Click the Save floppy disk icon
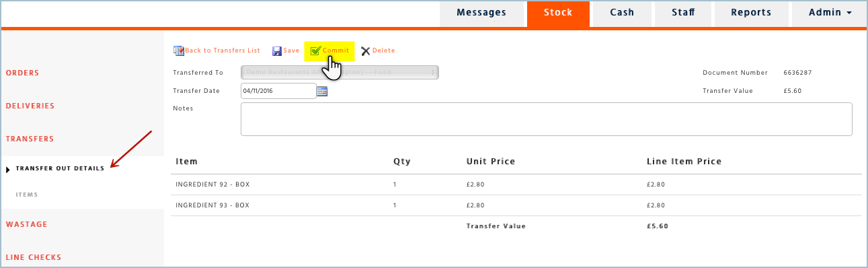Image resolution: width=868 pixels, height=268 pixels. pos(276,51)
